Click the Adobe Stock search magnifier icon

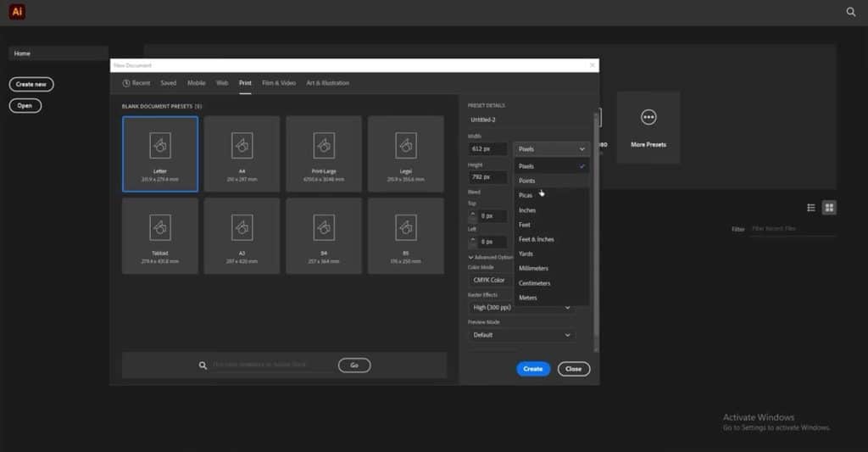[203, 366]
